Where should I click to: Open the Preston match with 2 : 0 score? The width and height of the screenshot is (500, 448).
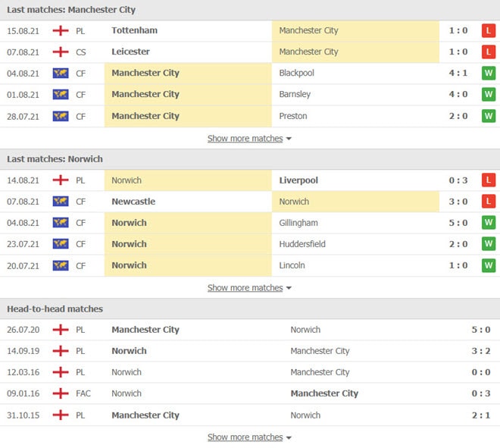[x=250, y=116]
